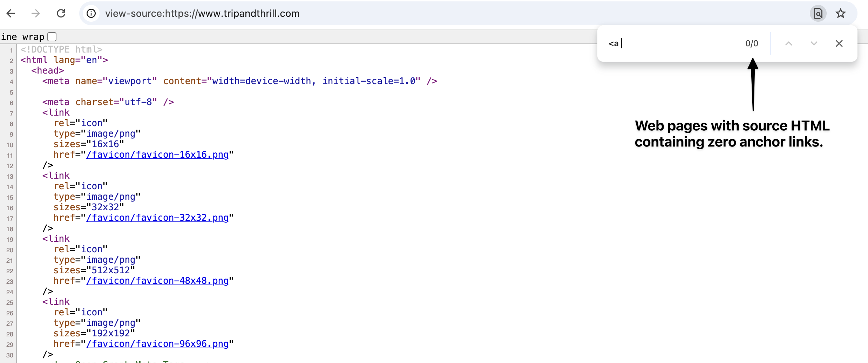
Task: Jump to next find result arrow
Action: click(x=814, y=43)
